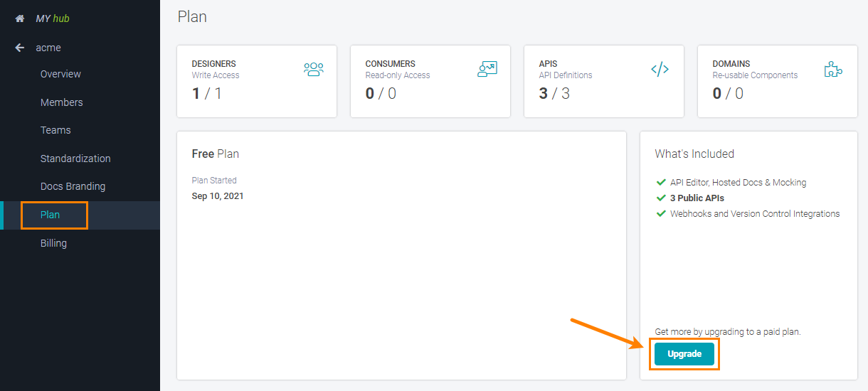Image resolution: width=868 pixels, height=391 pixels.
Task: Click the APIs 3 / 3 usage count
Action: pyautogui.click(x=554, y=93)
